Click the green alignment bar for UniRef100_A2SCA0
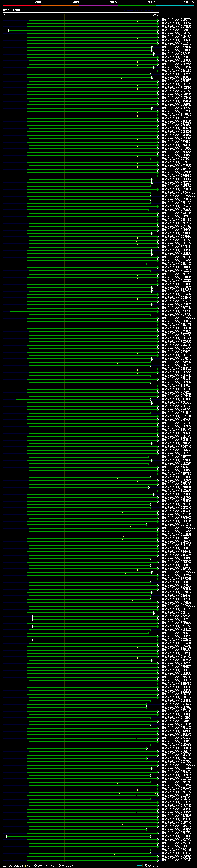197x868 pixels. 93,856
